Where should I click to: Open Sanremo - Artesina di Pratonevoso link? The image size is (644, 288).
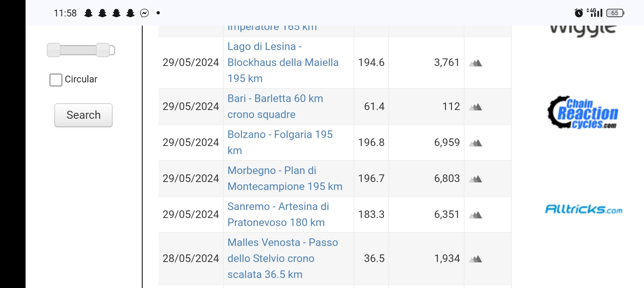point(278,214)
